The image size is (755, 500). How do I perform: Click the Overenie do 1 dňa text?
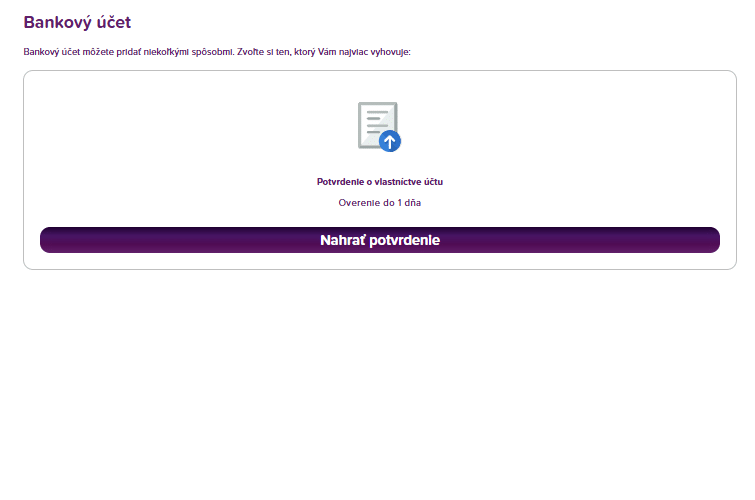[380, 203]
